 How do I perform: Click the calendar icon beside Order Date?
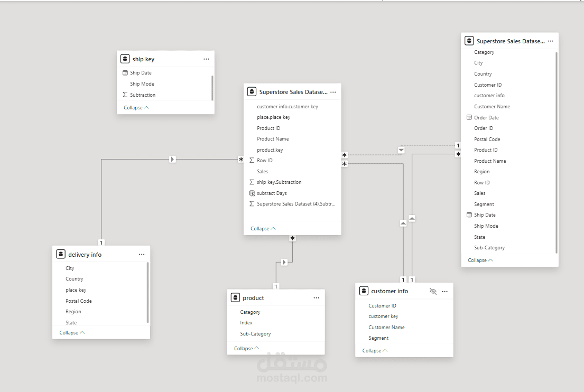coord(469,117)
